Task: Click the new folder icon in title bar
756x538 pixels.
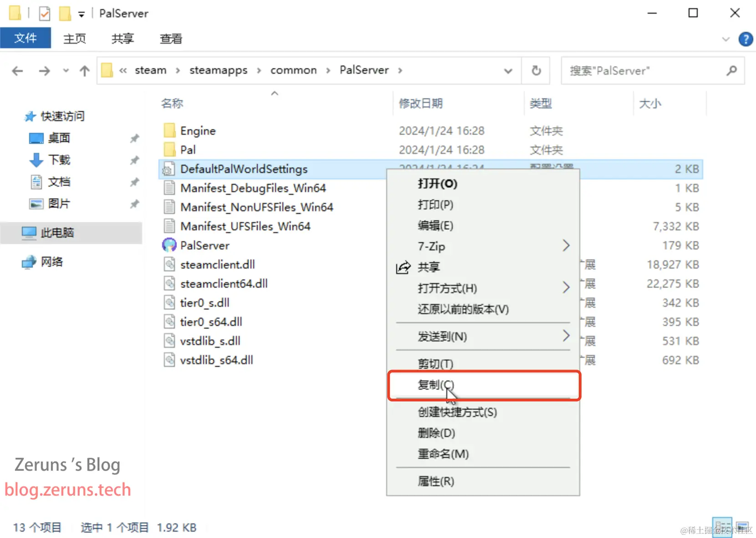Action: [65, 14]
